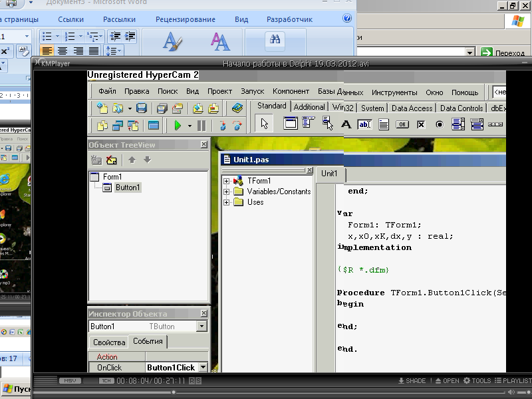Select the Frames component icon
532x399 pixels.
(291, 123)
